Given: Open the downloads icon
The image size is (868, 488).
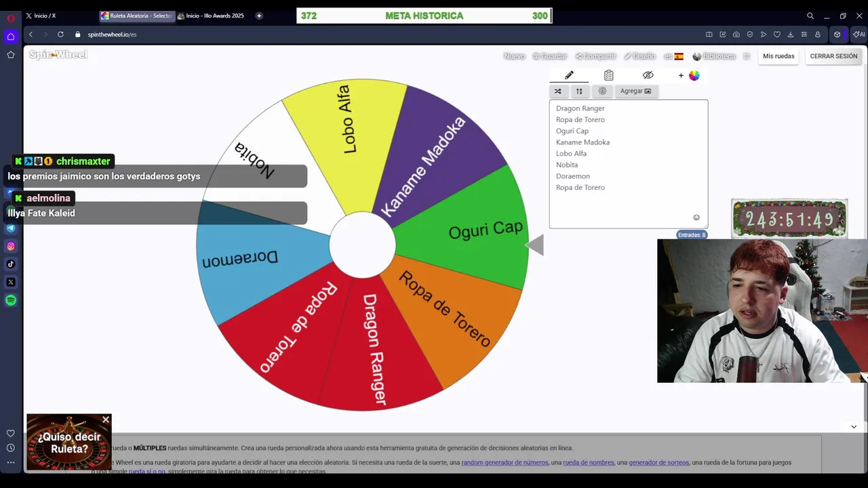Looking at the screenshot, I should pyautogui.click(x=791, y=35).
